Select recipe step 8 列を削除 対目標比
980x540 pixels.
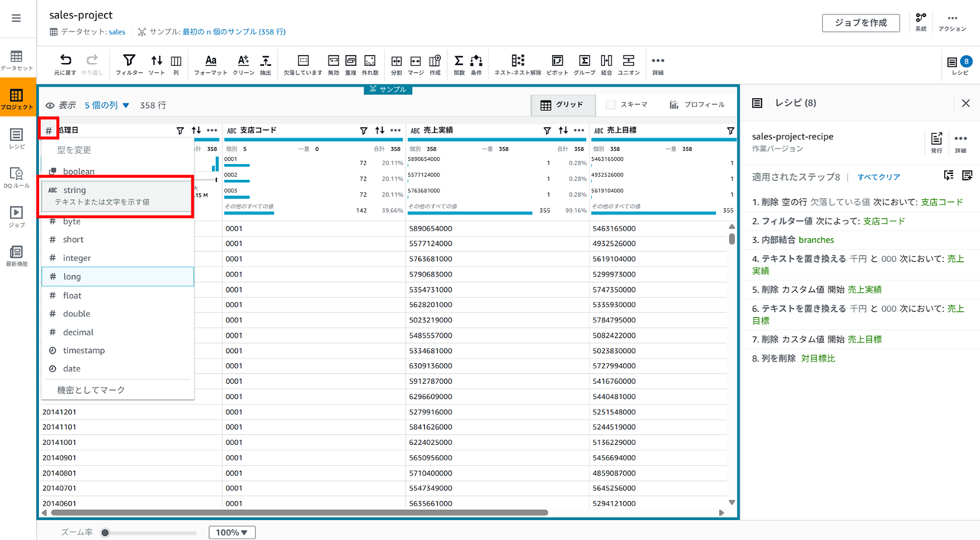tap(793, 358)
